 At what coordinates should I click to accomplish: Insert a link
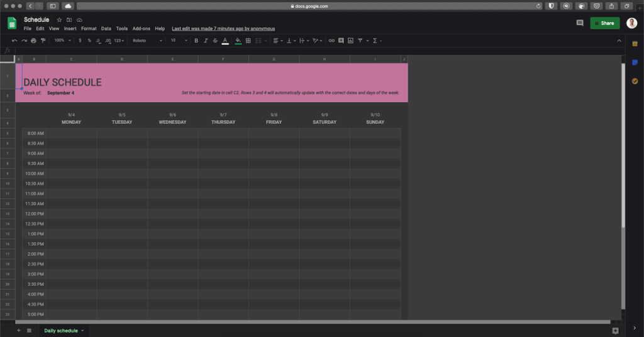(x=331, y=41)
